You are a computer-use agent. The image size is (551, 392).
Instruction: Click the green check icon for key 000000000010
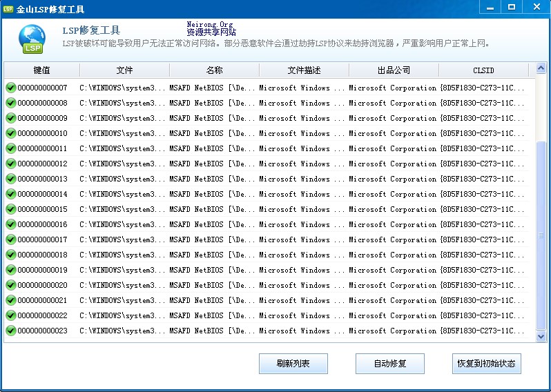(11, 133)
